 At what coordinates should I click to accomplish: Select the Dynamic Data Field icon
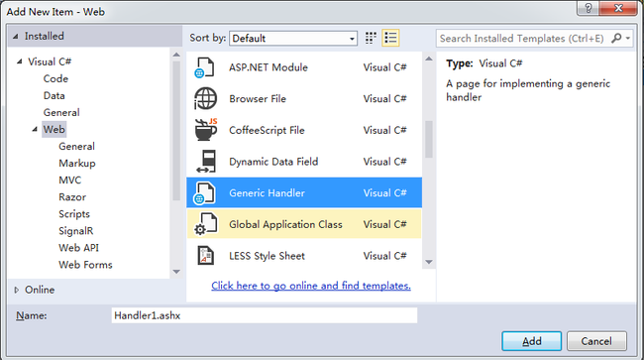pyautogui.click(x=206, y=162)
